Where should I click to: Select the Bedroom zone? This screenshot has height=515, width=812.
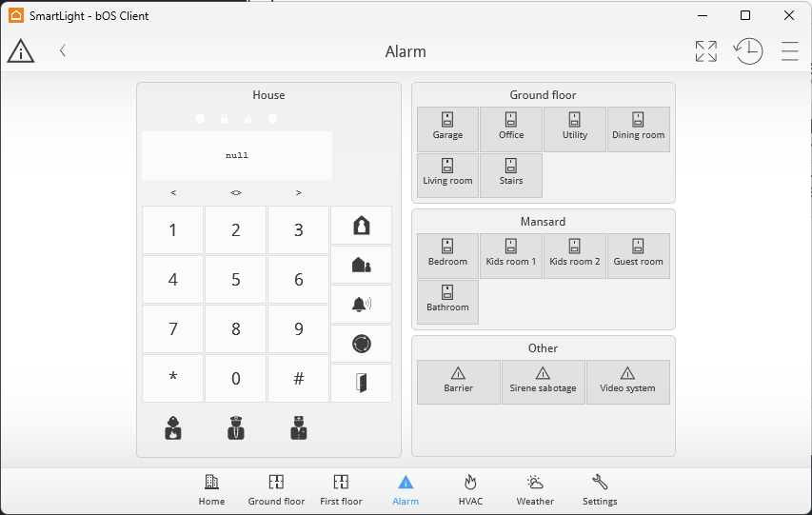pyautogui.click(x=447, y=256)
